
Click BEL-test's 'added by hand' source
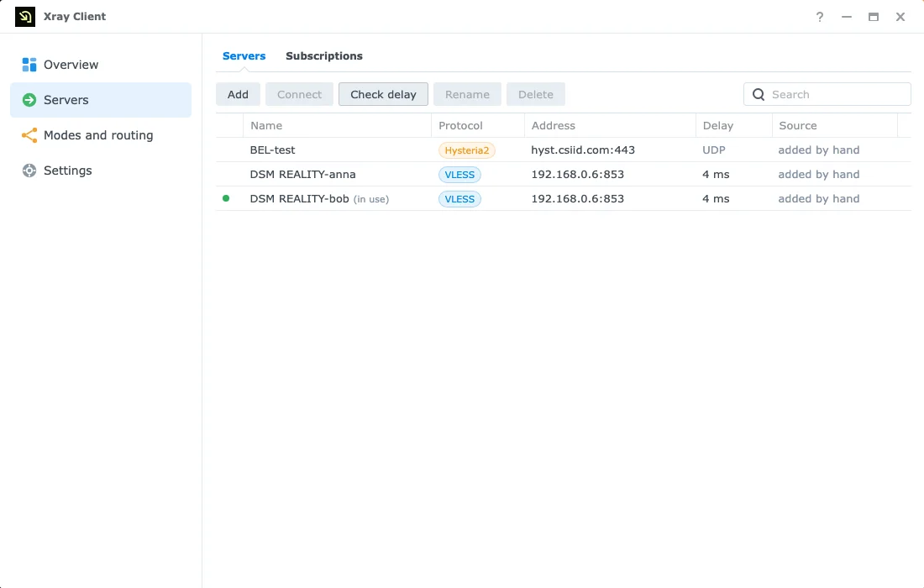pos(818,150)
